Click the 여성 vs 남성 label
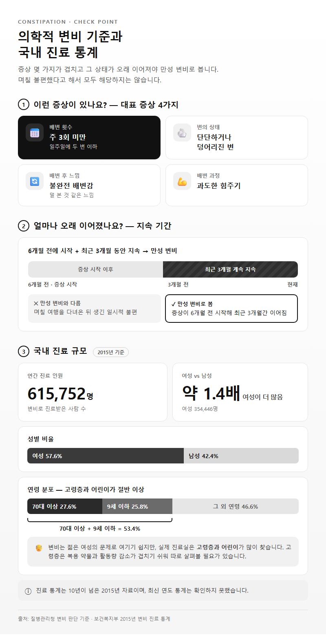This screenshot has width=326, height=644. point(197,376)
